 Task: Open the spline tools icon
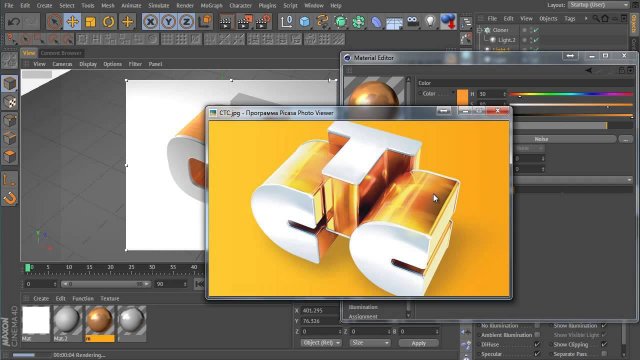click(322, 22)
